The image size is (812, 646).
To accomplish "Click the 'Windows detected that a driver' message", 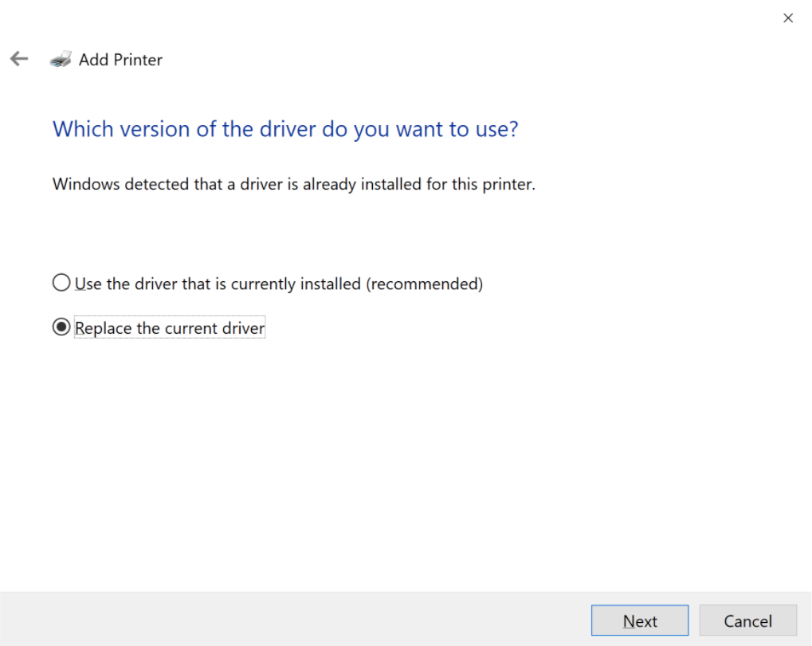I will point(293,184).
